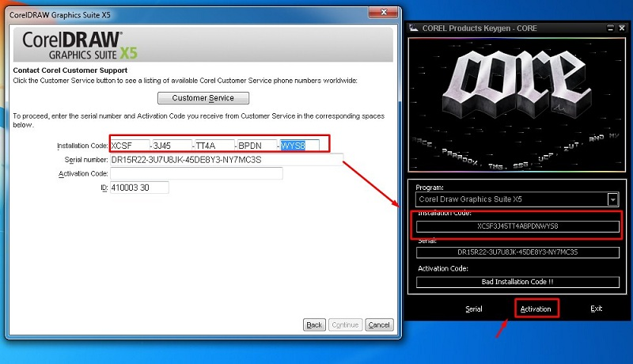
Task: Open the Corel Draw Graphics Suite X5 combo box
Action: click(x=510, y=199)
